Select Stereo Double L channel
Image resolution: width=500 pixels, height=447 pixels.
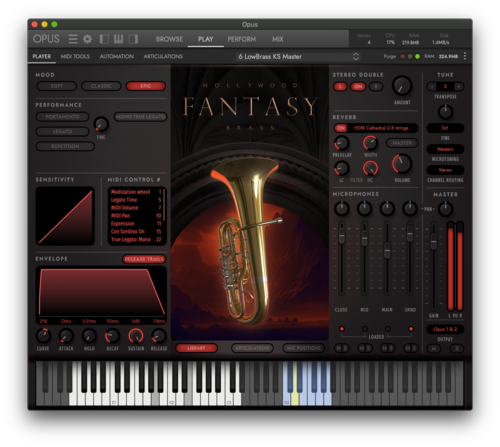coord(340,87)
